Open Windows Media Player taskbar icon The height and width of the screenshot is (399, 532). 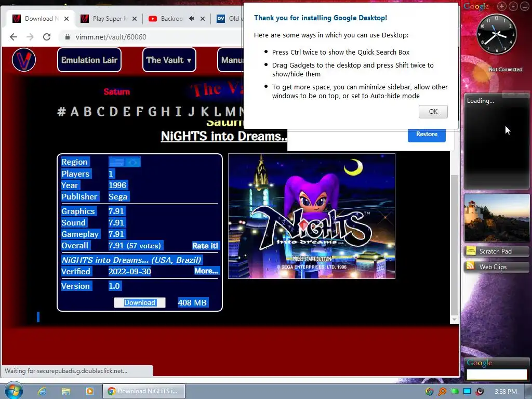[89, 391]
